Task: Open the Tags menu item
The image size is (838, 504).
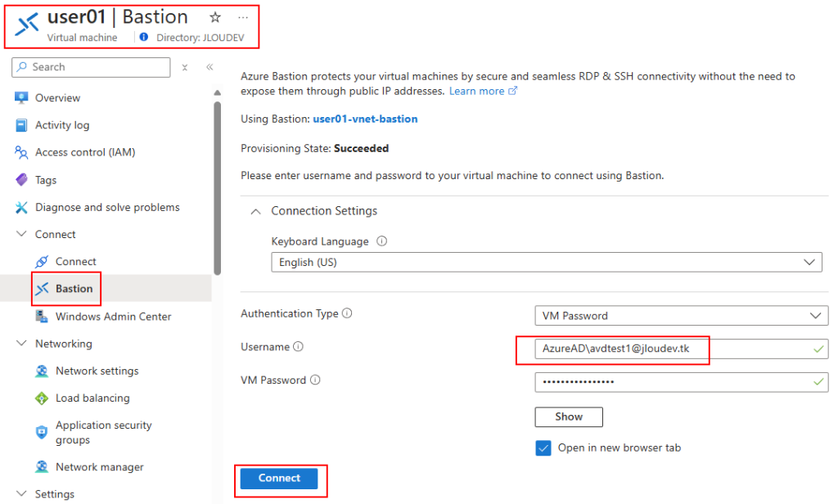Action: (46, 180)
